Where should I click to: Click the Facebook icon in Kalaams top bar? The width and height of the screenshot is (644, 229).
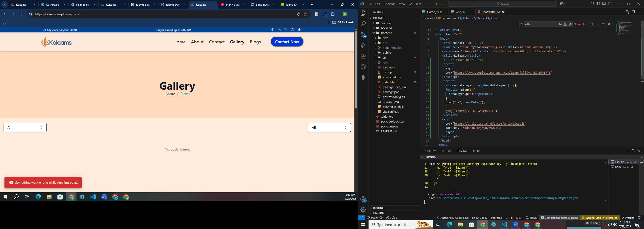272,30
